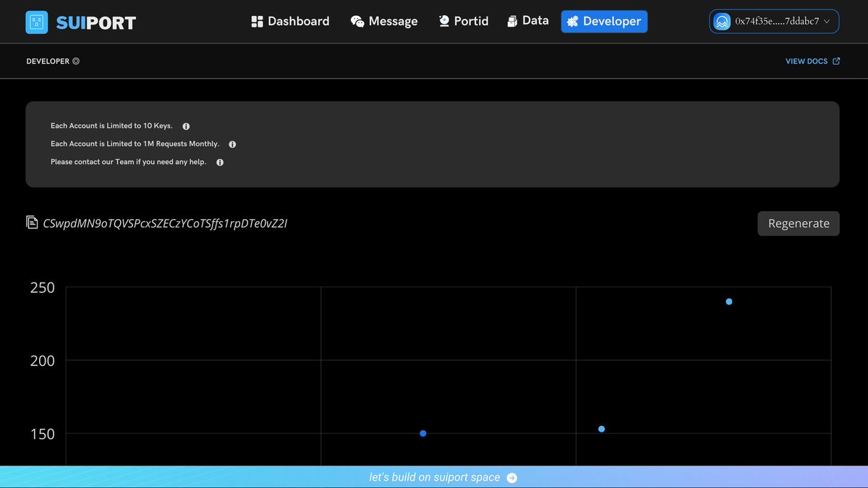Open the Dashboard tab

[290, 22]
